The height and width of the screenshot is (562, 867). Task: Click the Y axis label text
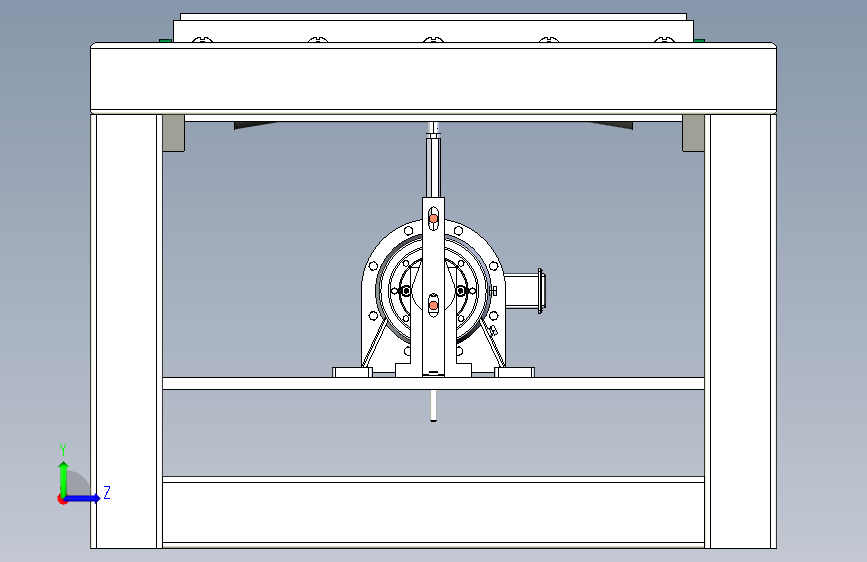[x=63, y=450]
